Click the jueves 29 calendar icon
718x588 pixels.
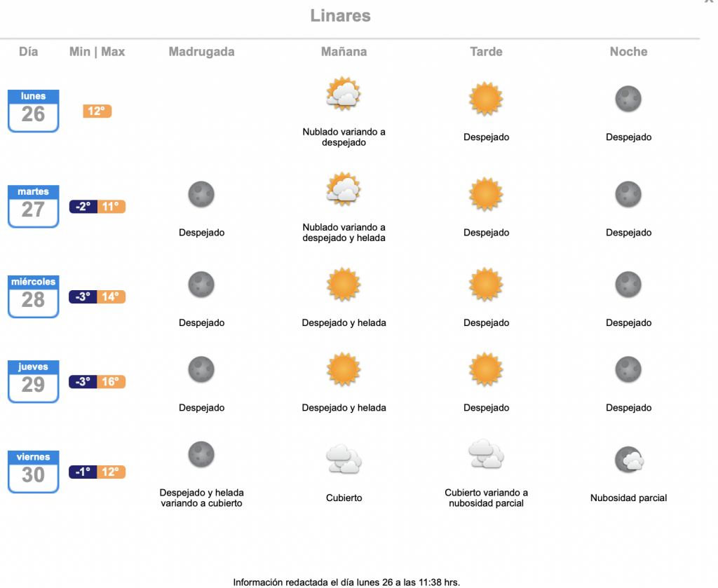point(34,382)
